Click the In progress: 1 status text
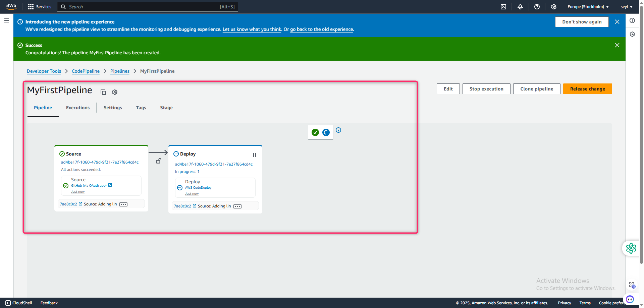The height and width of the screenshot is (308, 644). pos(187,172)
